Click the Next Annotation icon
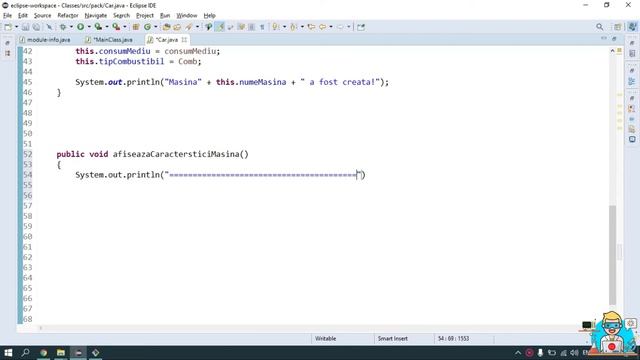640x360 pixels. click(x=276, y=27)
